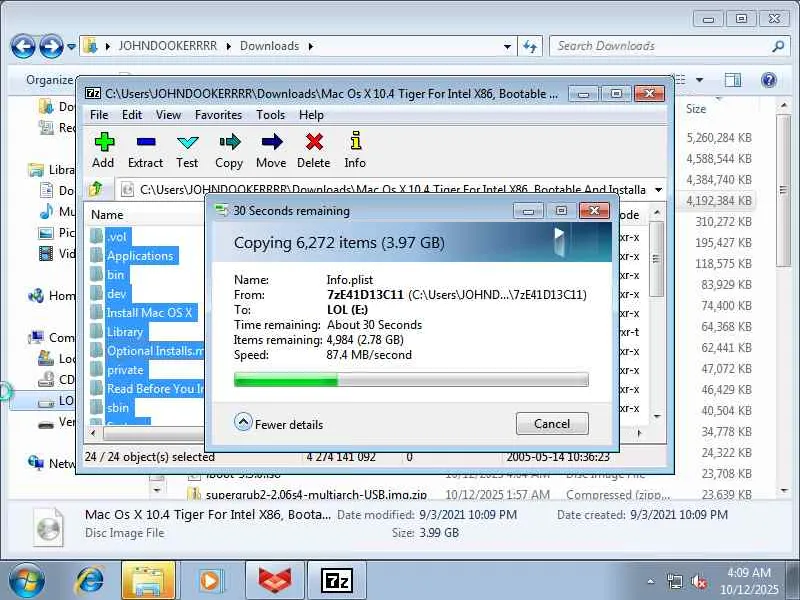The height and width of the screenshot is (600, 800).
Task: Select the 4,192,384 KB file size row
Action: pos(718,201)
